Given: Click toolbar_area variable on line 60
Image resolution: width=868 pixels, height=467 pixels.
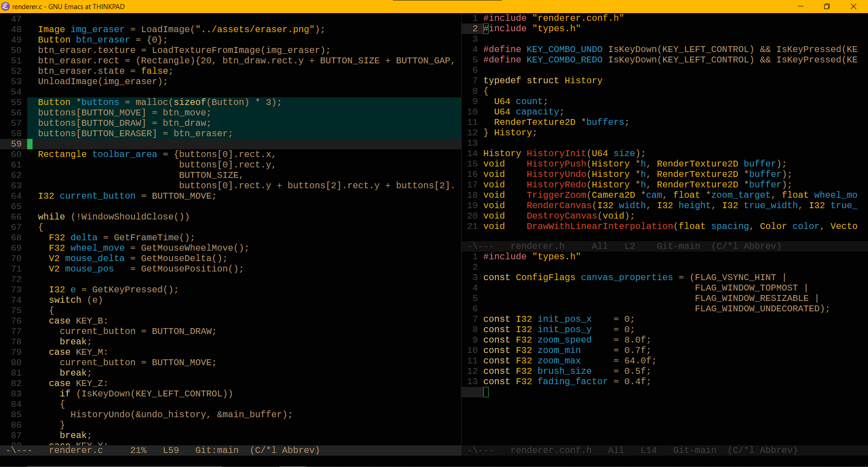Looking at the screenshot, I should 125,154.
